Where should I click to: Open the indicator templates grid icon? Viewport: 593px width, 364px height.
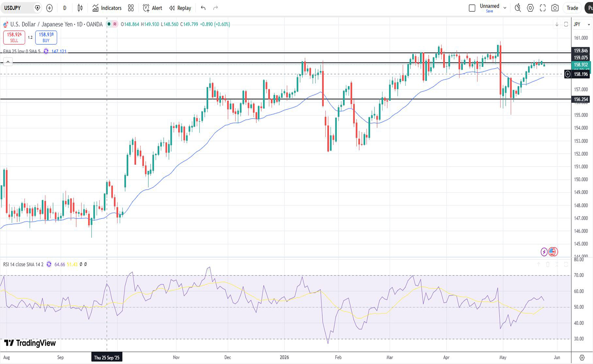[x=131, y=8]
